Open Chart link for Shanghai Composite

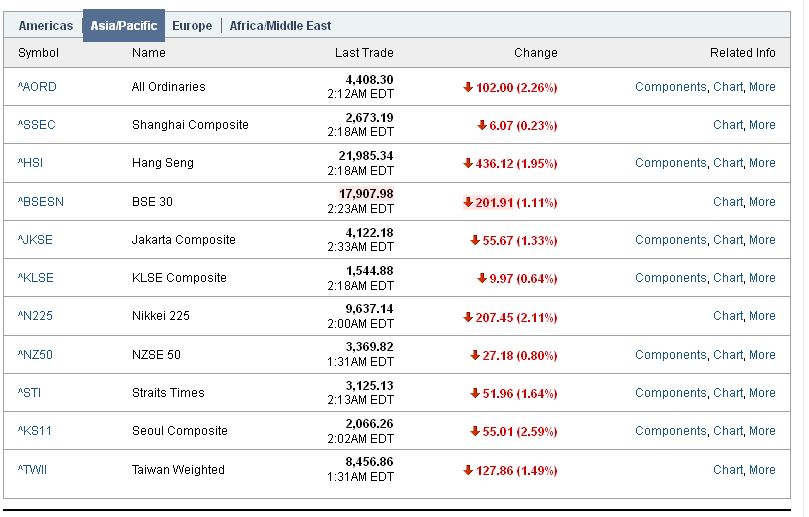click(x=727, y=125)
